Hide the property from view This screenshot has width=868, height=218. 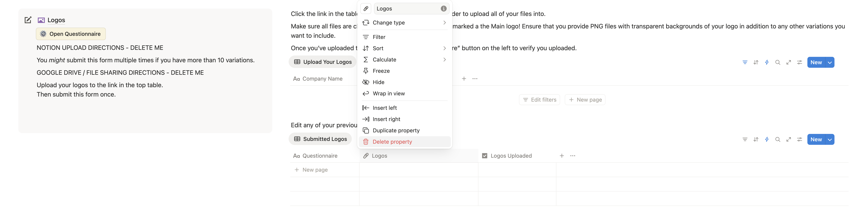coord(378,82)
